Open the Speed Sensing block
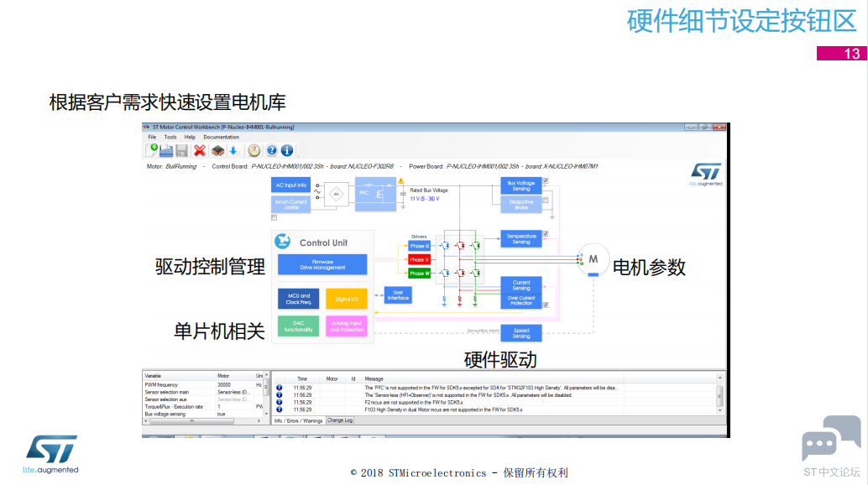The height and width of the screenshot is (485, 868). (x=521, y=333)
